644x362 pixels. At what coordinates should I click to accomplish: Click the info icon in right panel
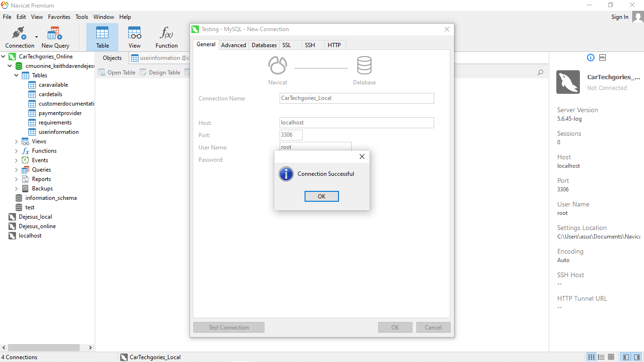(590, 58)
